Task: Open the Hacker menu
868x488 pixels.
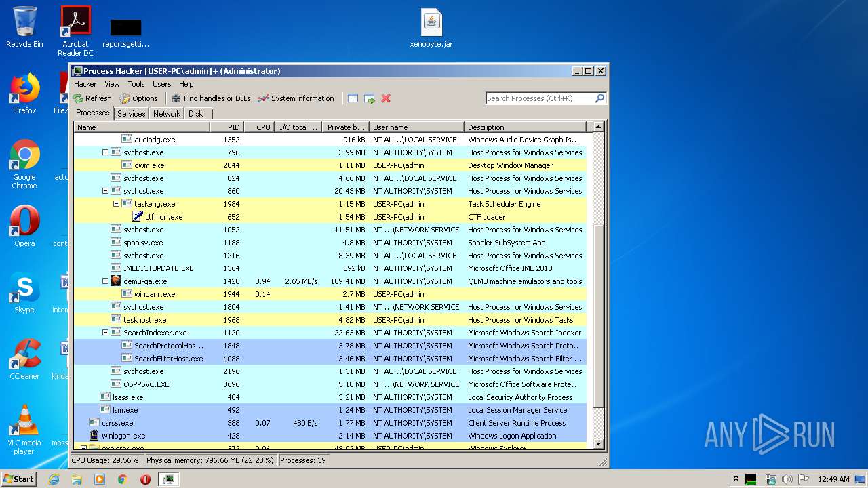Action: [85, 84]
